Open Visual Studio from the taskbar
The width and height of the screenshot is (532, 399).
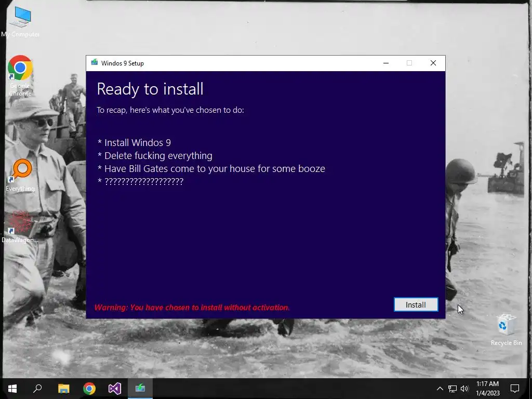pyautogui.click(x=115, y=389)
